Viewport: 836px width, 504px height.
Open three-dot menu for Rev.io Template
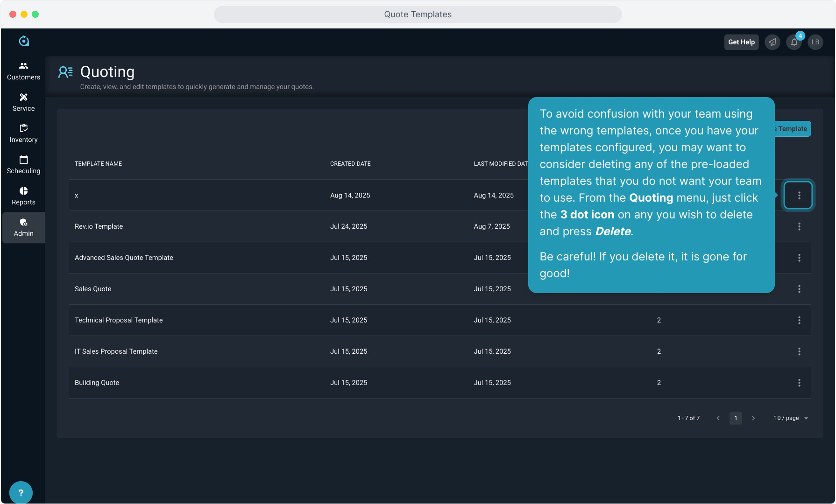click(x=799, y=226)
